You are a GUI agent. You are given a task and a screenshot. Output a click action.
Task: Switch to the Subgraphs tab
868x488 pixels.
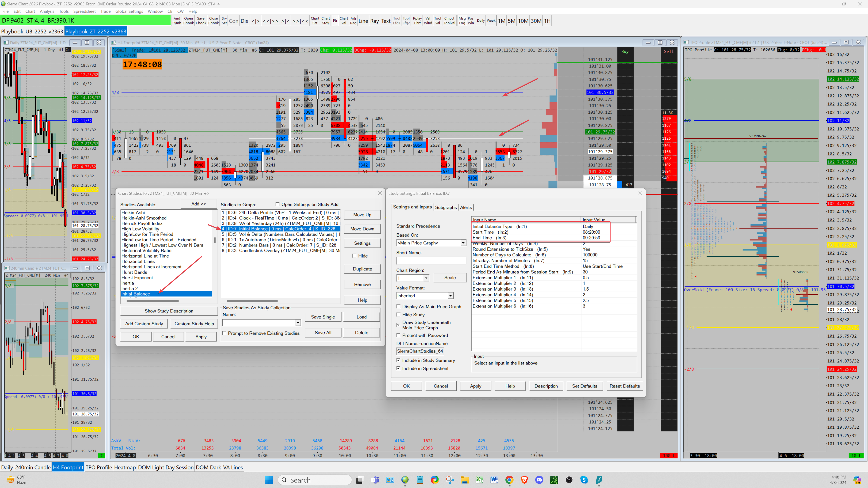click(446, 207)
